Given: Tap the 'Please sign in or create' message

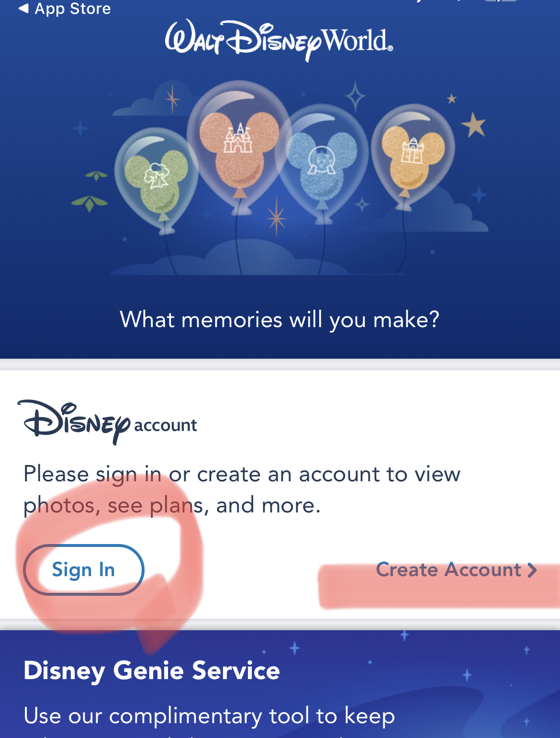Looking at the screenshot, I should pyautogui.click(x=242, y=489).
